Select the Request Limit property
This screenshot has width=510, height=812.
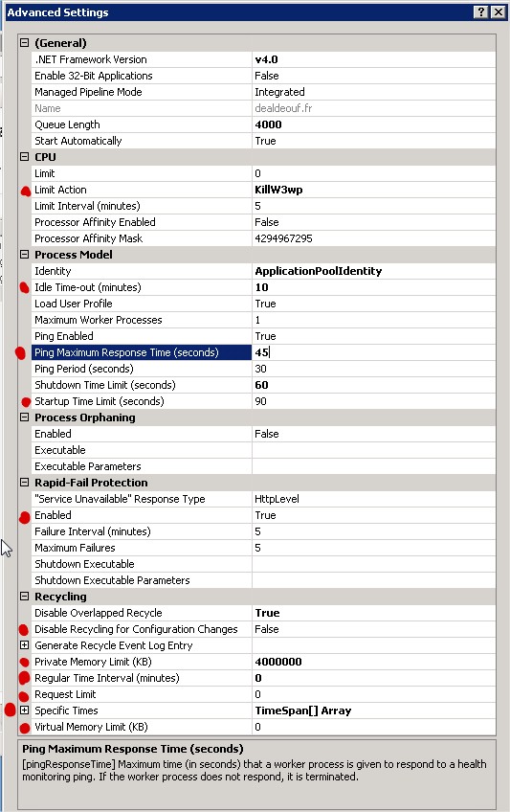point(142,694)
